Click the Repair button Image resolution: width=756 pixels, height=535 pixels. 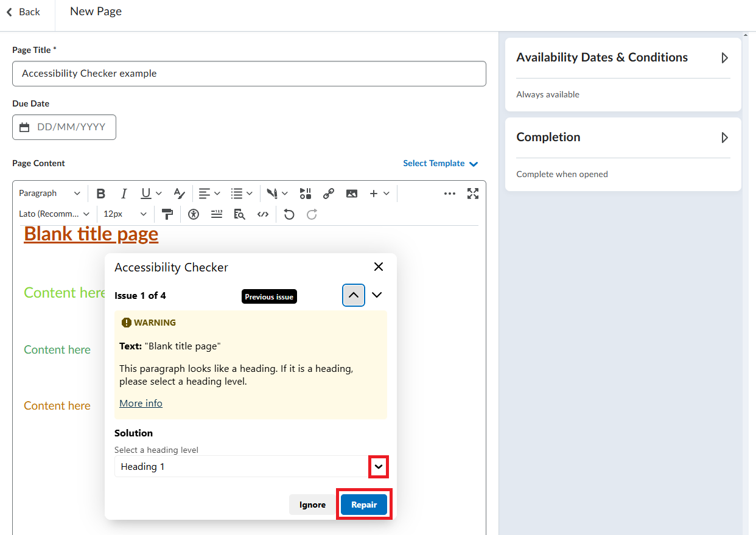tap(364, 505)
